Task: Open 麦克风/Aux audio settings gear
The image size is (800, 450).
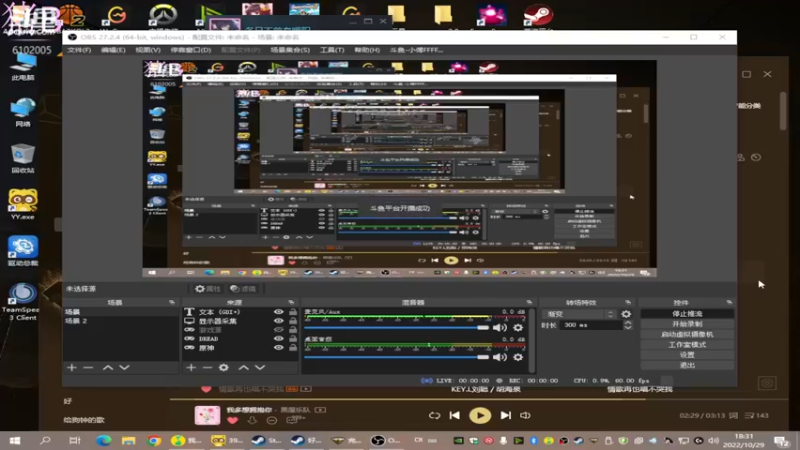Action: [518, 328]
